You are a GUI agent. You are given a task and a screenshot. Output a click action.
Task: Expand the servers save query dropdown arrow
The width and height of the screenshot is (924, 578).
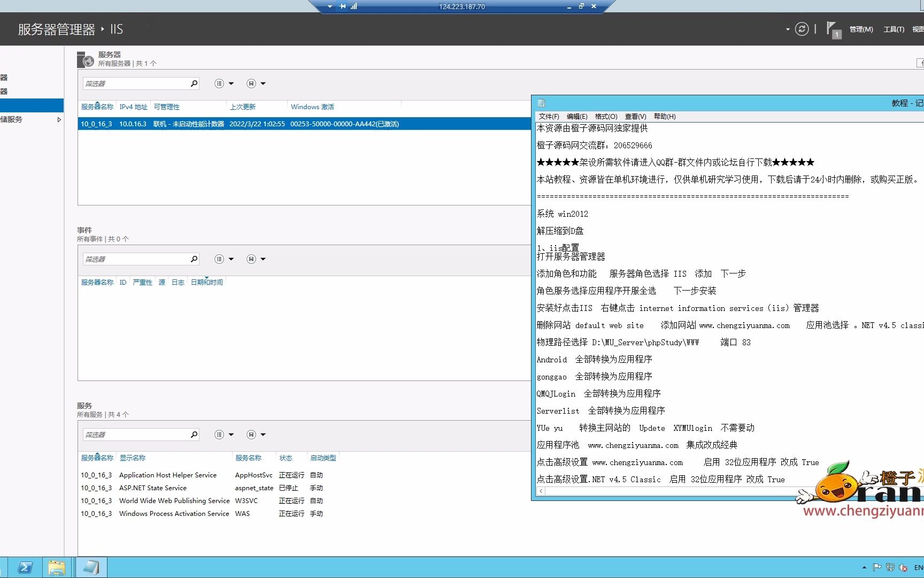pos(263,83)
